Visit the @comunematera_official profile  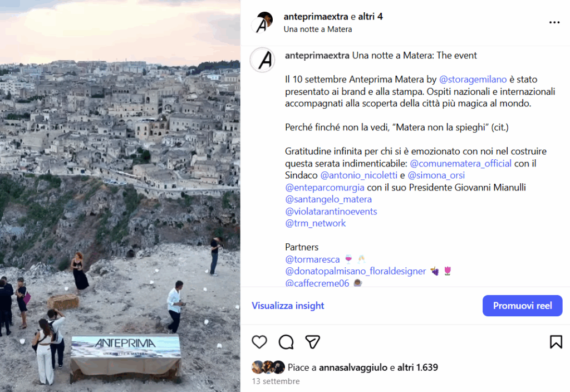pyautogui.click(x=461, y=164)
